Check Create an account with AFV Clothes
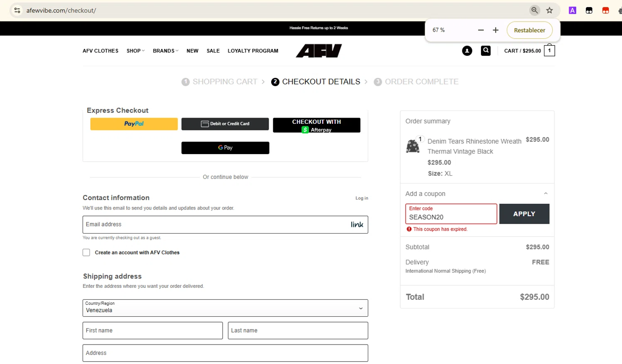This screenshot has width=622, height=364. click(x=86, y=253)
